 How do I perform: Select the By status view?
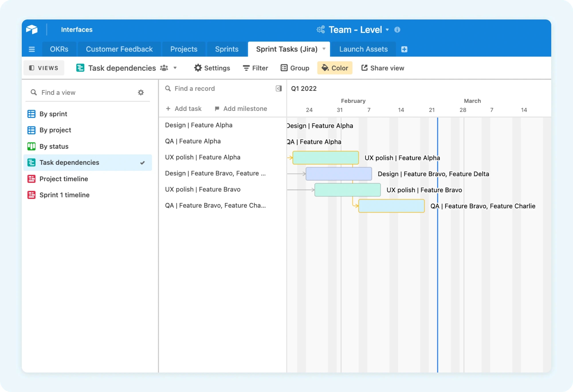88,146
